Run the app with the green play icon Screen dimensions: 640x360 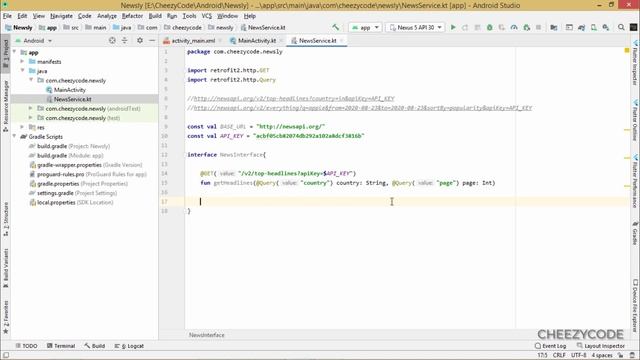pyautogui.click(x=453, y=27)
